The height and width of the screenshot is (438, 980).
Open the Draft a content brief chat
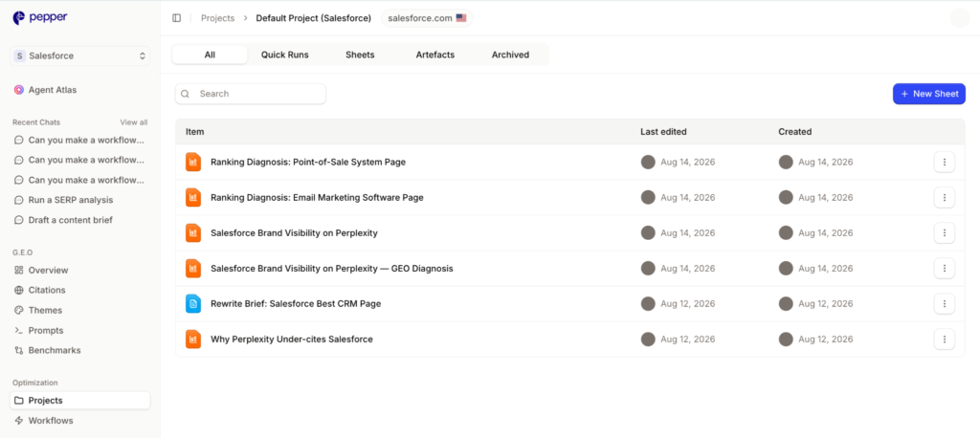[71, 220]
